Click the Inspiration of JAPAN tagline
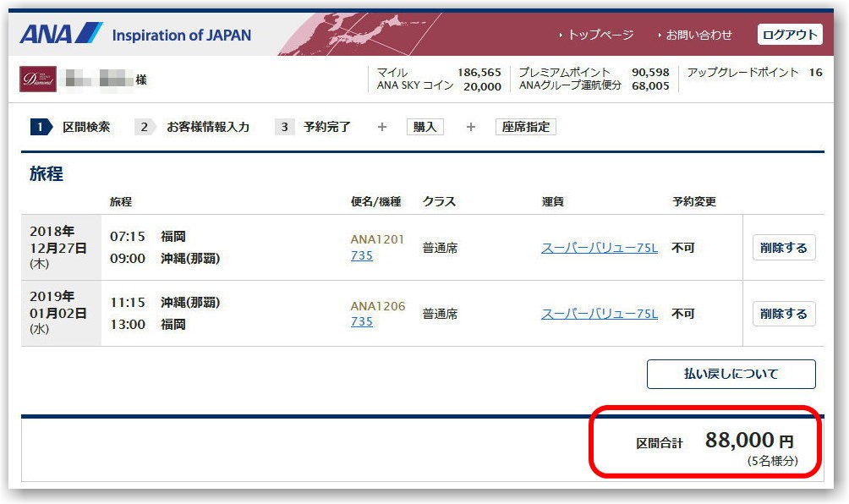Viewport: 849px width, 504px height. pos(182,36)
